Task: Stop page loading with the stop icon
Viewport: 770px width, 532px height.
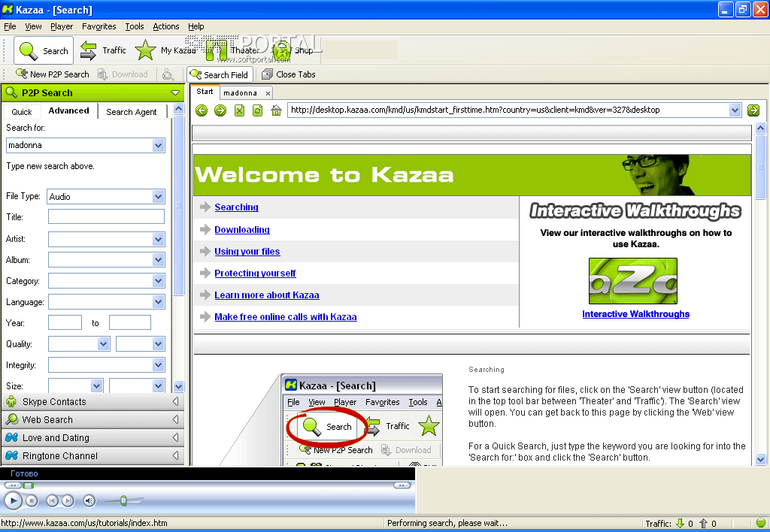Action: 239,110
